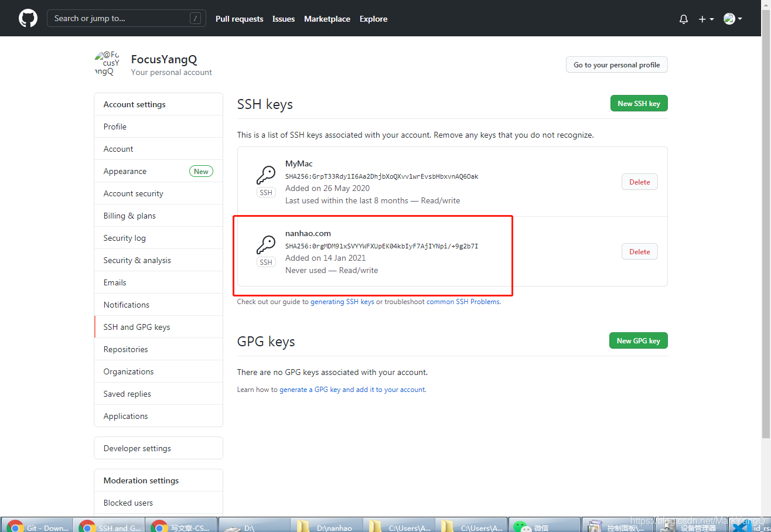Click the GitHub logo in header
Image resolution: width=771 pixels, height=532 pixels.
tap(28, 18)
